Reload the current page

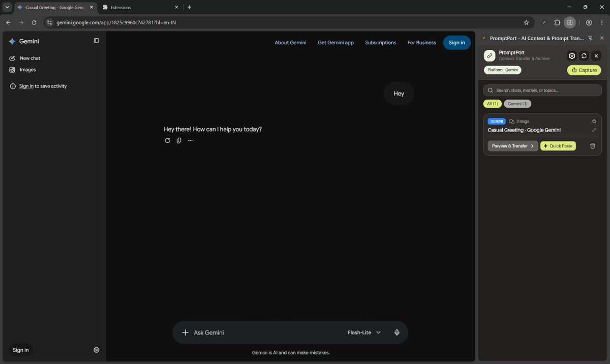[x=34, y=22]
